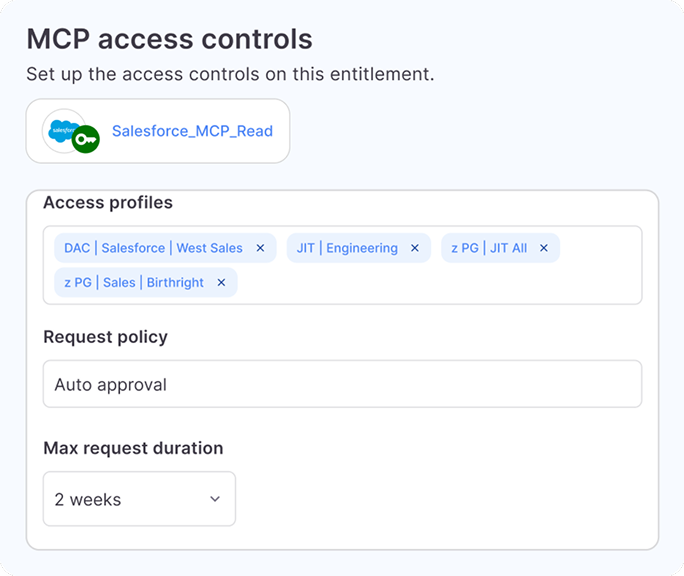This screenshot has height=576, width=684.
Task: Open the Salesforce_MCP_Read entitlement link
Action: (x=192, y=131)
